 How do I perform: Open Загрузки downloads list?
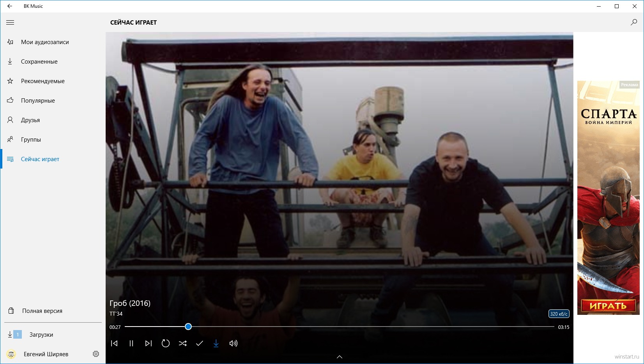tap(53, 335)
